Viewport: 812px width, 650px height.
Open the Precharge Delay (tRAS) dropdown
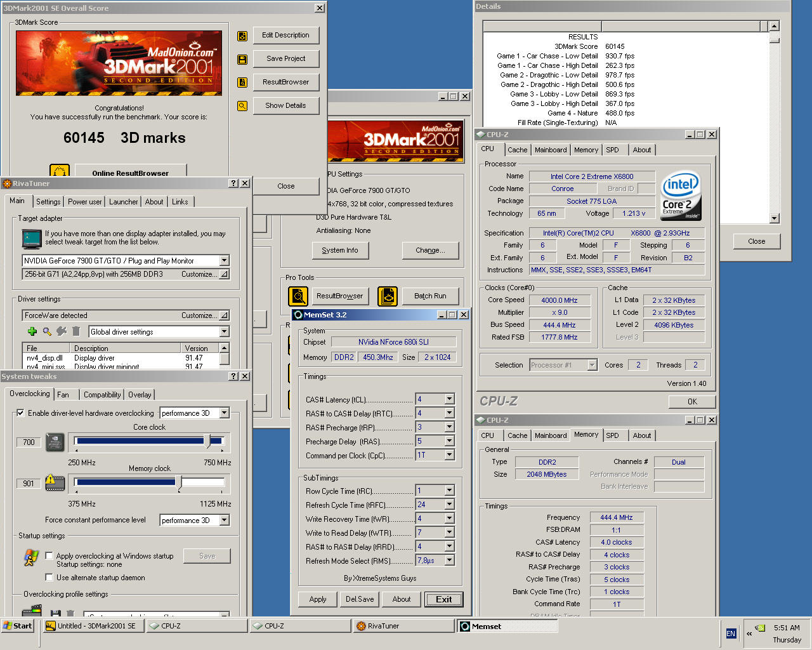click(449, 441)
